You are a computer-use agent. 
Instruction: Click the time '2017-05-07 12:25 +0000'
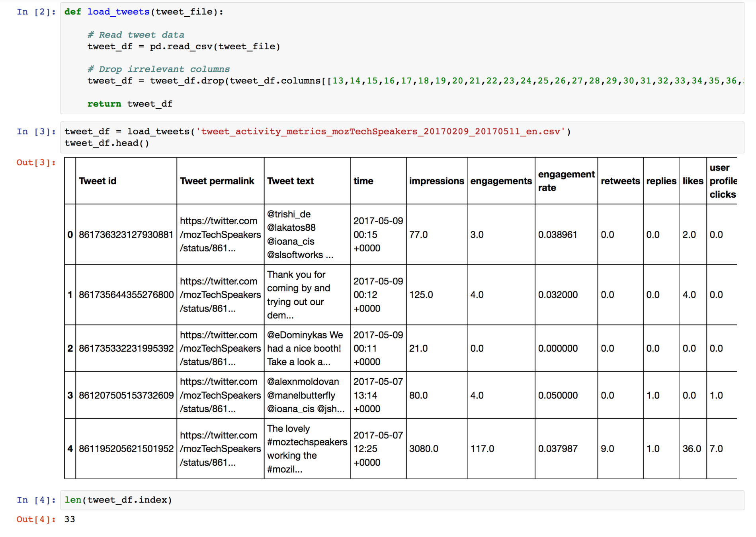(378, 449)
